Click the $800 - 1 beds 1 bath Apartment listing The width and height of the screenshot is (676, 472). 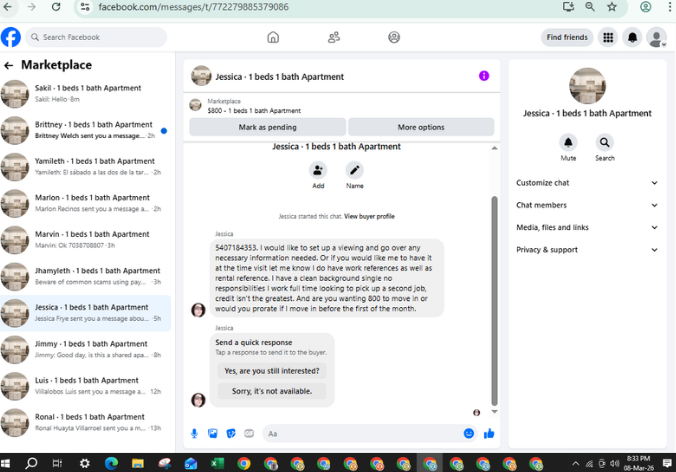254,111
